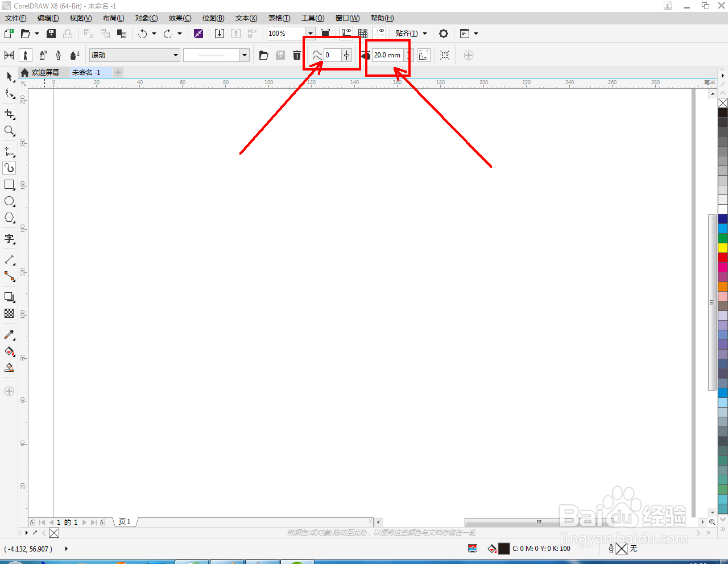
Task: Select the 页1 page tab
Action: coord(125,522)
